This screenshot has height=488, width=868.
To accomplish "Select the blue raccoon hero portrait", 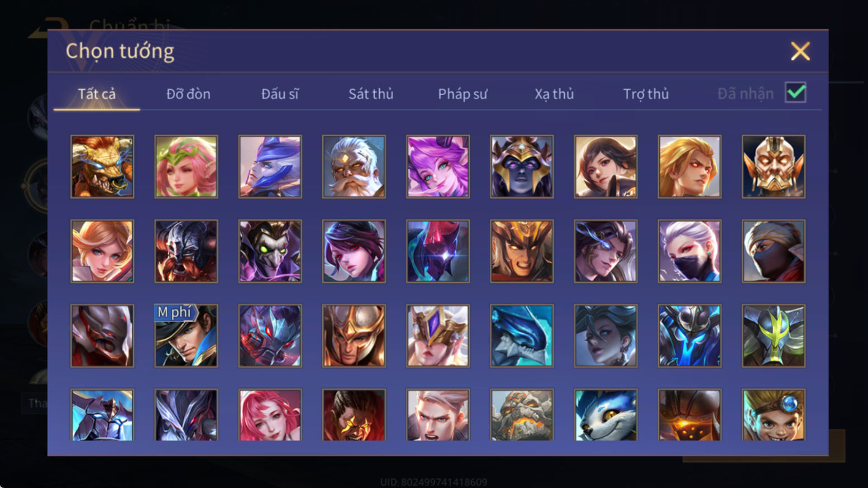I will pyautogui.click(x=605, y=415).
